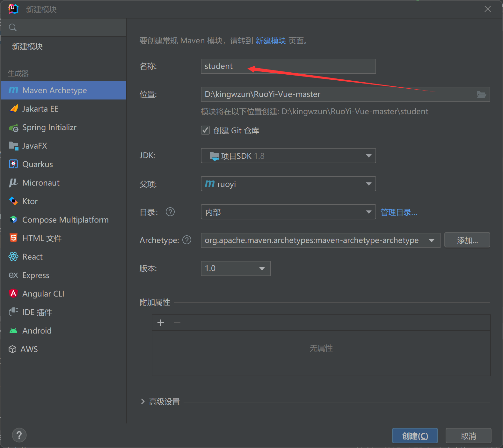Click the Android robot icon
Screen dimensions: 503x448
pos(13,331)
